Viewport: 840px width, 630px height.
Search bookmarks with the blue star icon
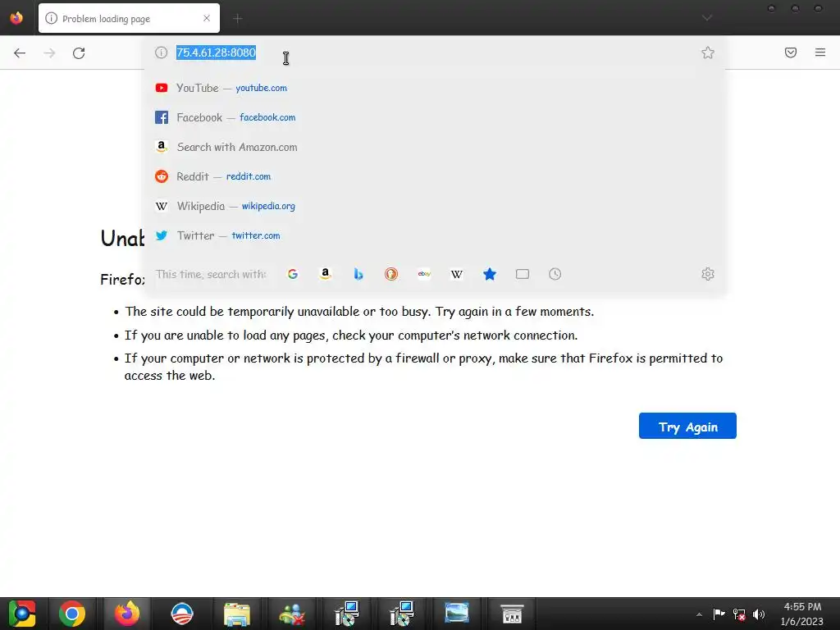tap(490, 274)
